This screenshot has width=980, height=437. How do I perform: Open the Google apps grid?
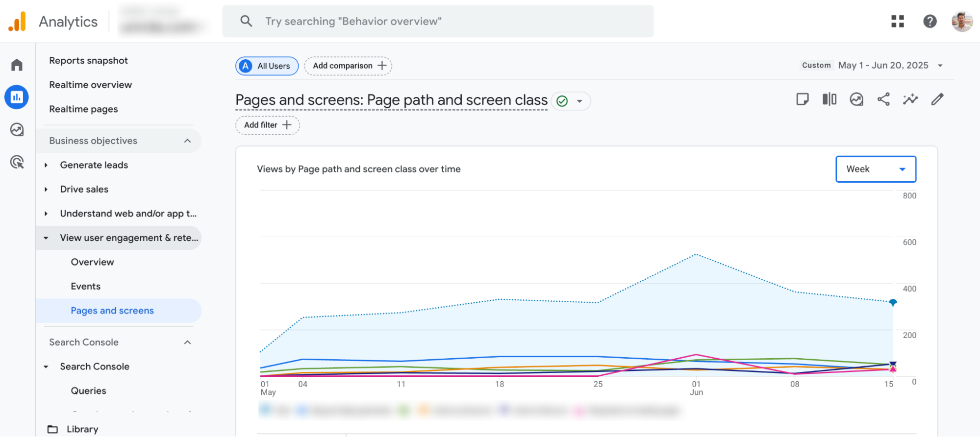point(898,21)
